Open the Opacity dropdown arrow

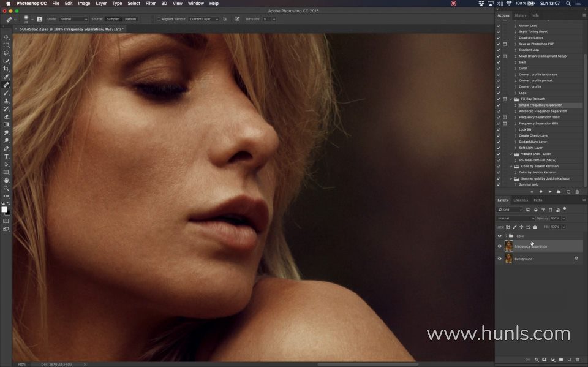[563, 218]
